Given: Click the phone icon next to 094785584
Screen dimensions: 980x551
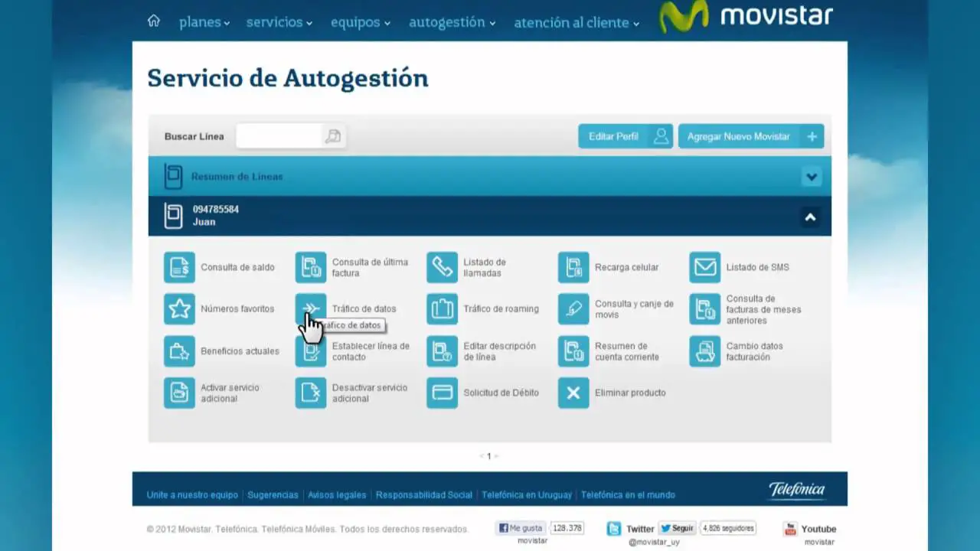Looking at the screenshot, I should coord(174,216).
